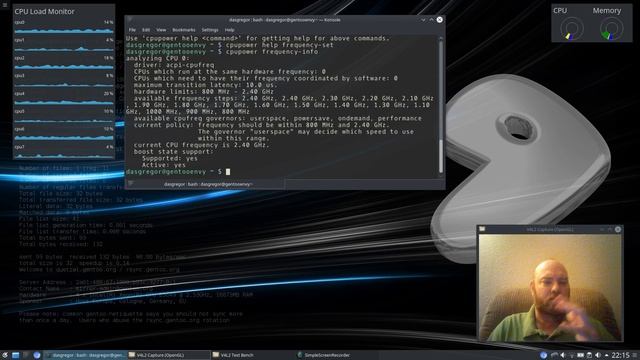The image size is (640, 360).
Task: Switch to V4L2 Capture (OpenGL) taskbar entry
Action: (x=168, y=355)
